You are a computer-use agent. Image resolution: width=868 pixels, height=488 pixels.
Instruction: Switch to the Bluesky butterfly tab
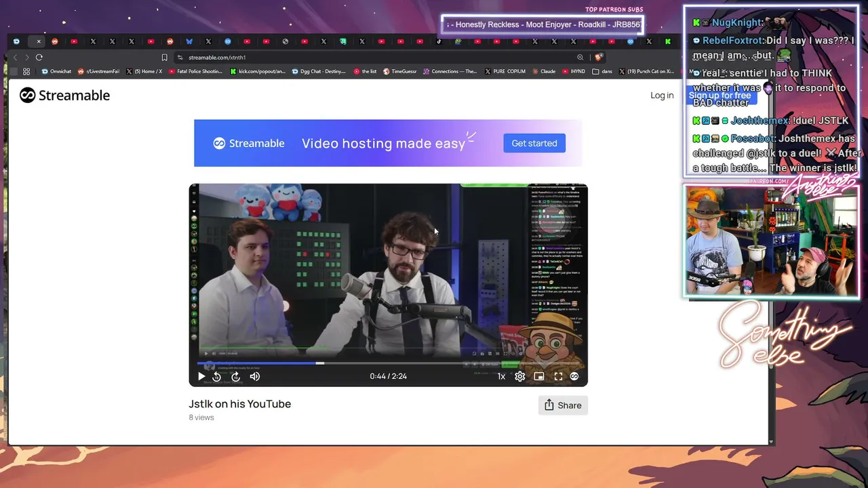(189, 41)
